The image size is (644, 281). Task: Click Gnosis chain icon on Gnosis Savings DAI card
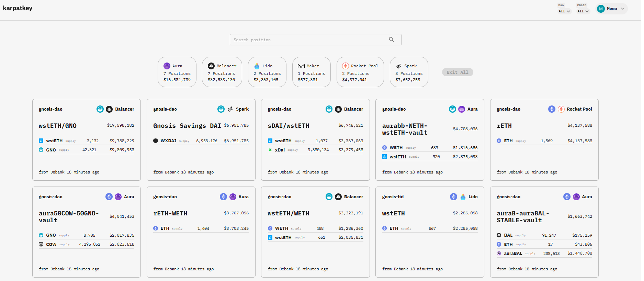[x=221, y=109]
